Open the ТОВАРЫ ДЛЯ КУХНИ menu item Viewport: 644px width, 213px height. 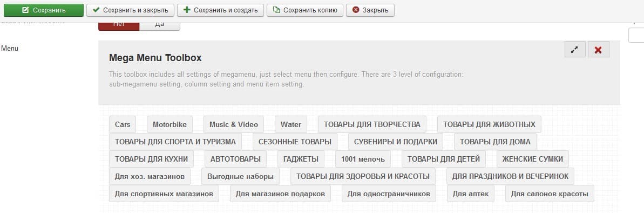coord(151,159)
